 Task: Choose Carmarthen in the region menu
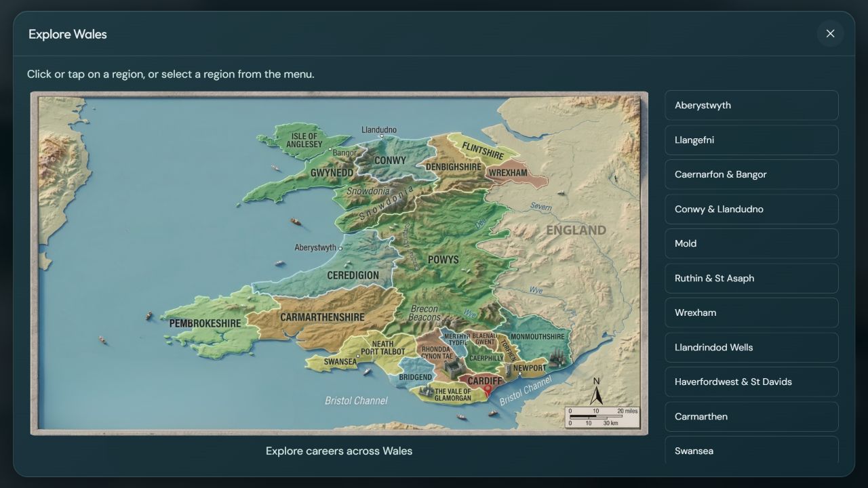(x=751, y=416)
